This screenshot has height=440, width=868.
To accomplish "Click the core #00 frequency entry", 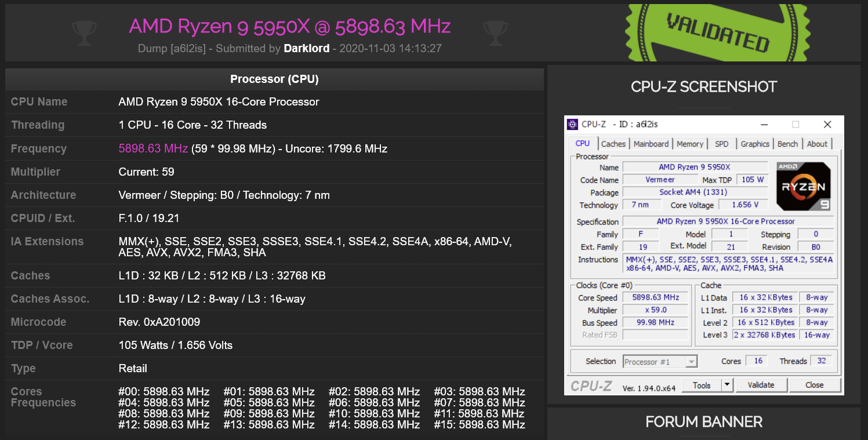I will click(164, 391).
